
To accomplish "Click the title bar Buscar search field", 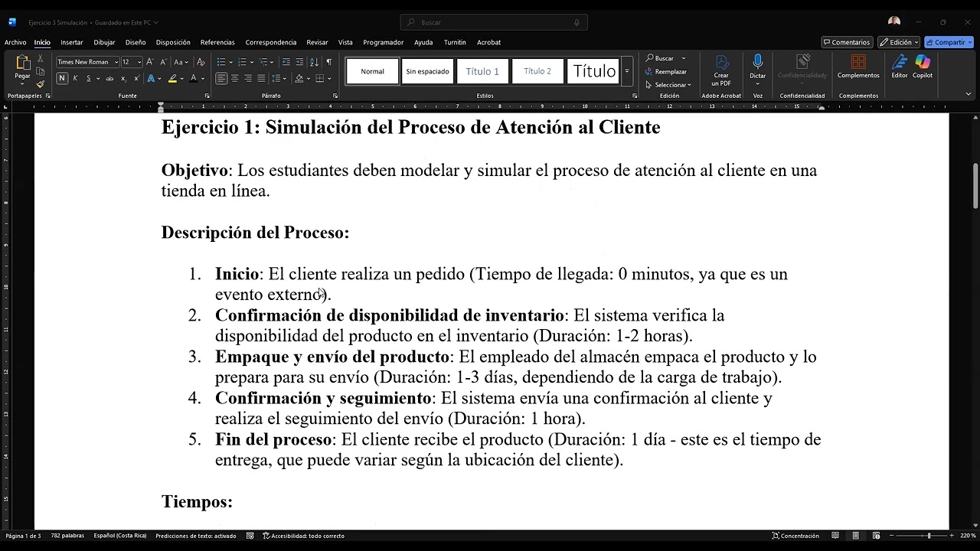I will click(494, 22).
